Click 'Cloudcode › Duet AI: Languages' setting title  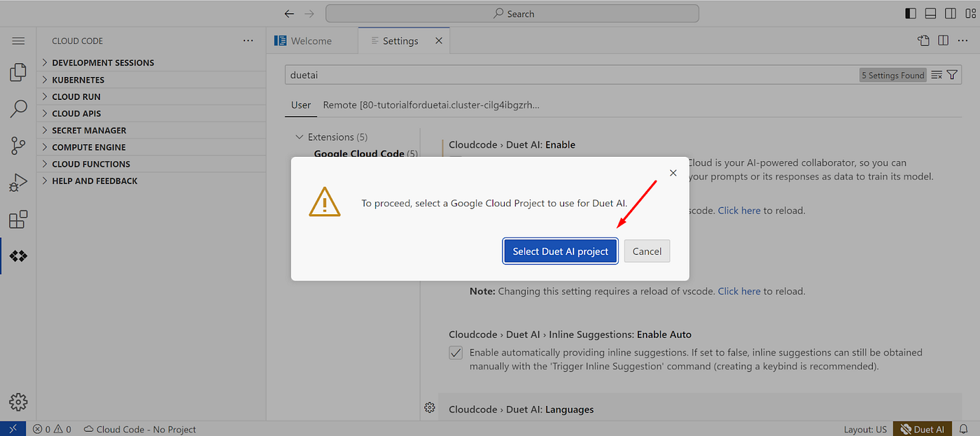[521, 409]
